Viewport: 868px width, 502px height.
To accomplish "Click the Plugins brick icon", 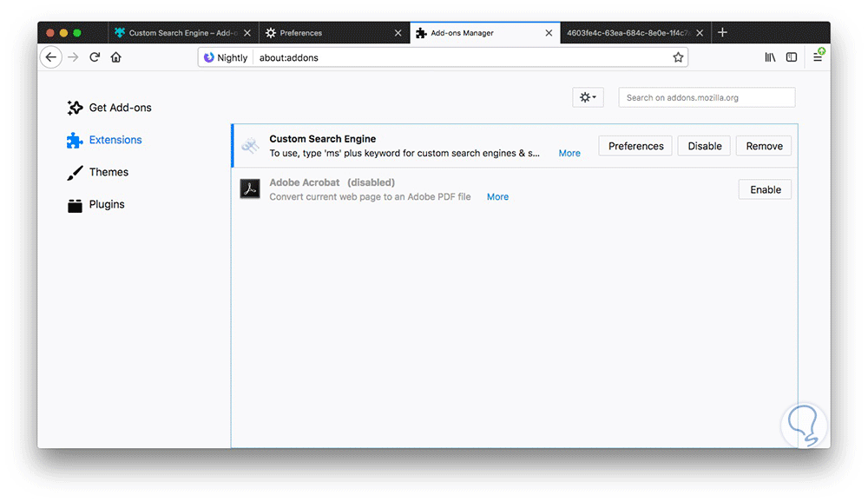I will click(75, 206).
